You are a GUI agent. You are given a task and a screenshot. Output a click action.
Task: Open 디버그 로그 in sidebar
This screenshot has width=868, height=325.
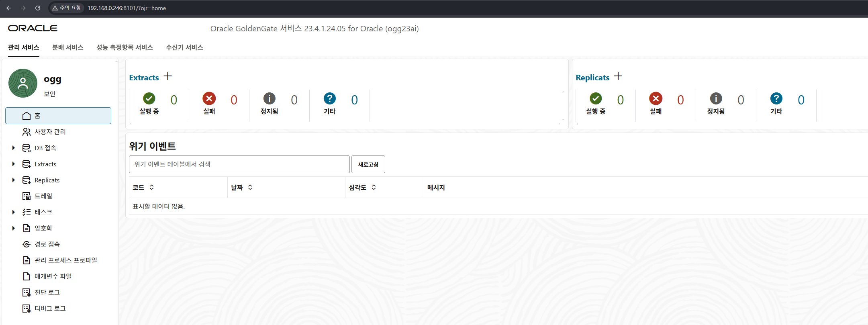pos(50,309)
